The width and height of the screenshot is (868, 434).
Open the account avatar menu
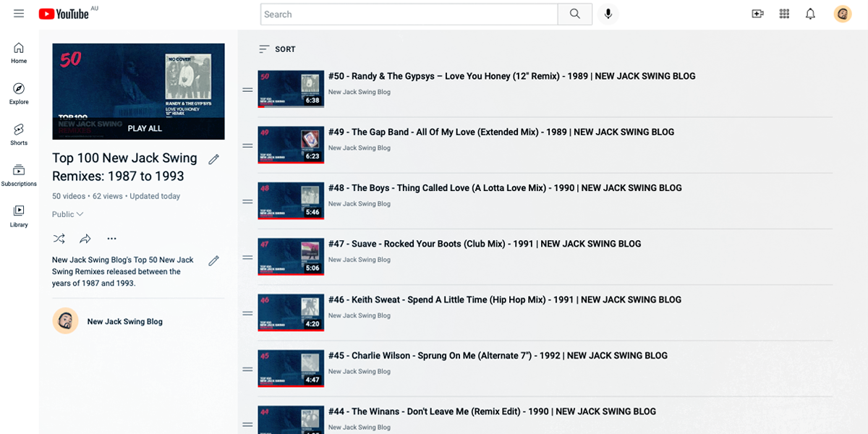coord(843,14)
